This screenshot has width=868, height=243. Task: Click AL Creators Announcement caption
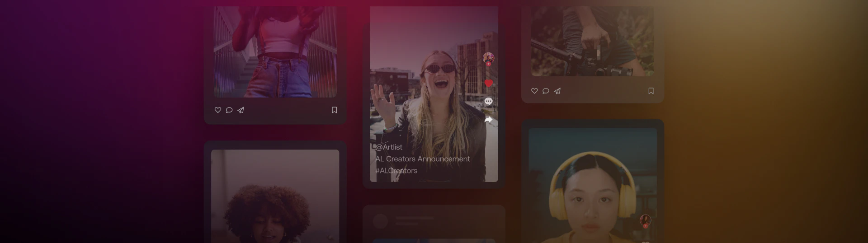click(423, 159)
